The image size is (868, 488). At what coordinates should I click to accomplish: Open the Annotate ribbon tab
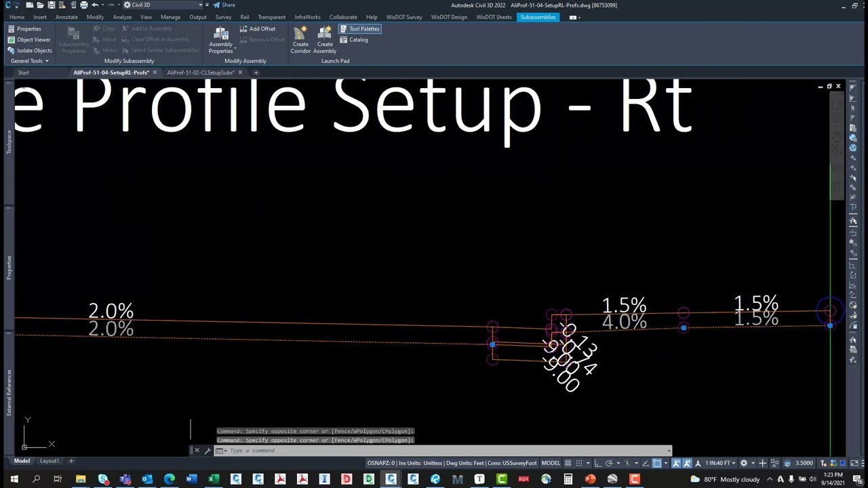(x=66, y=17)
